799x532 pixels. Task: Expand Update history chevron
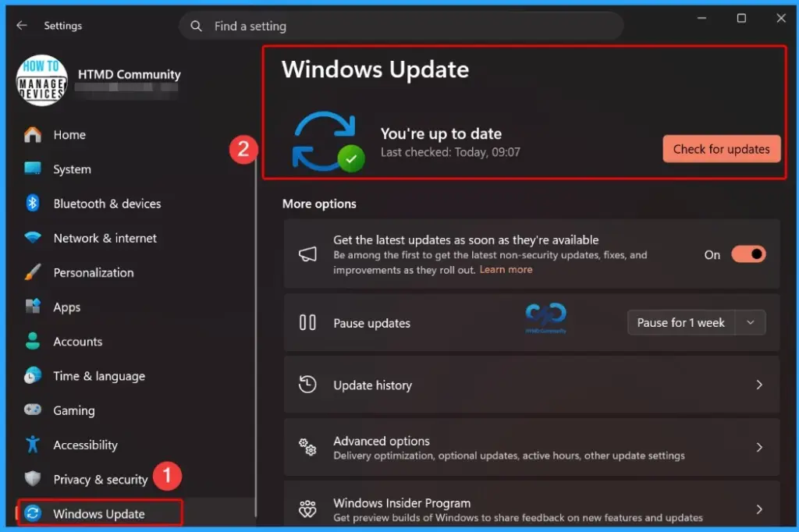pyautogui.click(x=759, y=385)
